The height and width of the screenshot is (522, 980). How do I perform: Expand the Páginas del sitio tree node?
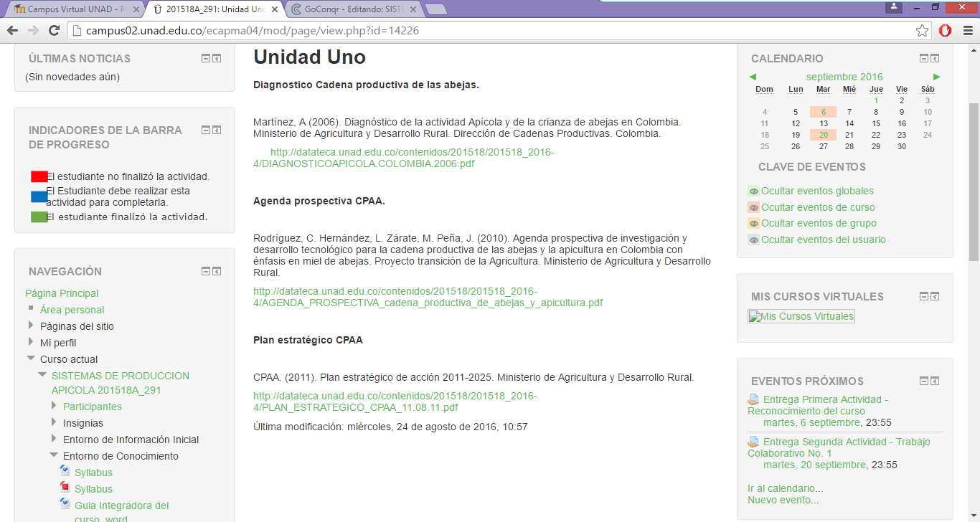point(31,326)
